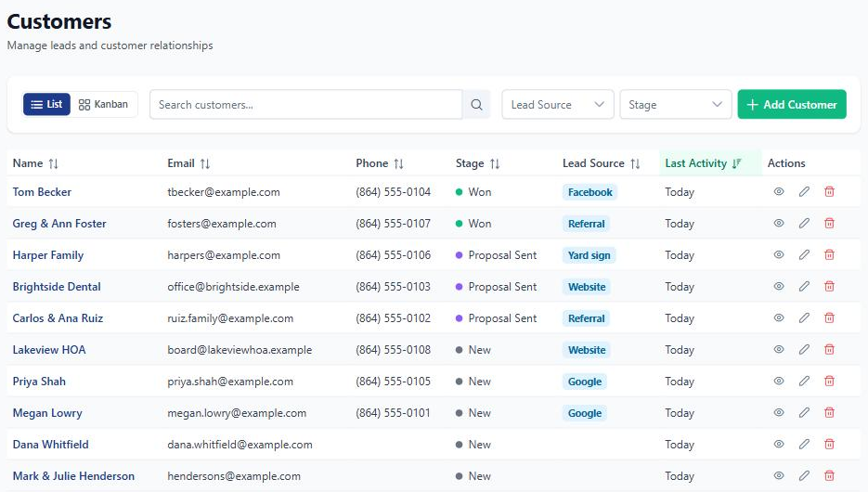View Harper Family details eye icon
Image resolution: width=868 pixels, height=492 pixels.
(x=779, y=254)
